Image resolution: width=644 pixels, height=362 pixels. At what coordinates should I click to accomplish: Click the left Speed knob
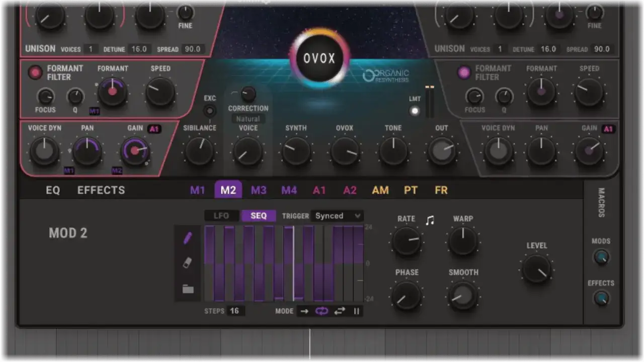pyautogui.click(x=160, y=92)
